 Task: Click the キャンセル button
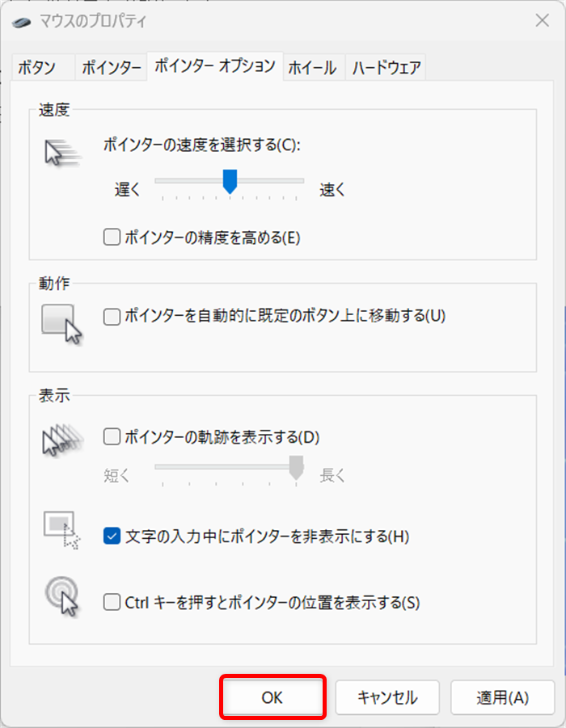tap(387, 696)
